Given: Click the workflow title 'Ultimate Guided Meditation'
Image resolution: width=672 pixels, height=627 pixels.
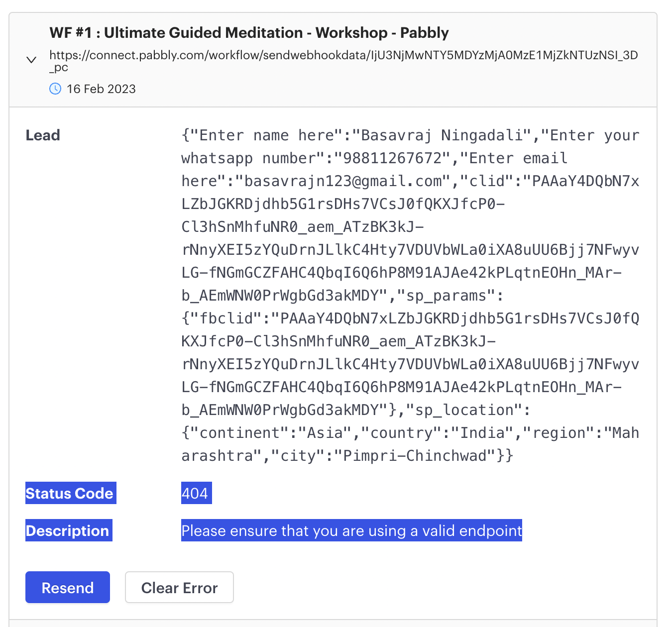Looking at the screenshot, I should (204, 33).
